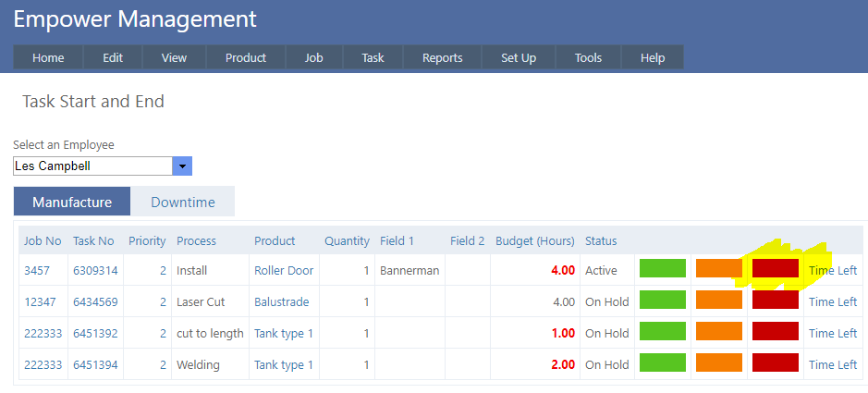
Task: Click orange button for cut to length task
Action: click(x=718, y=332)
